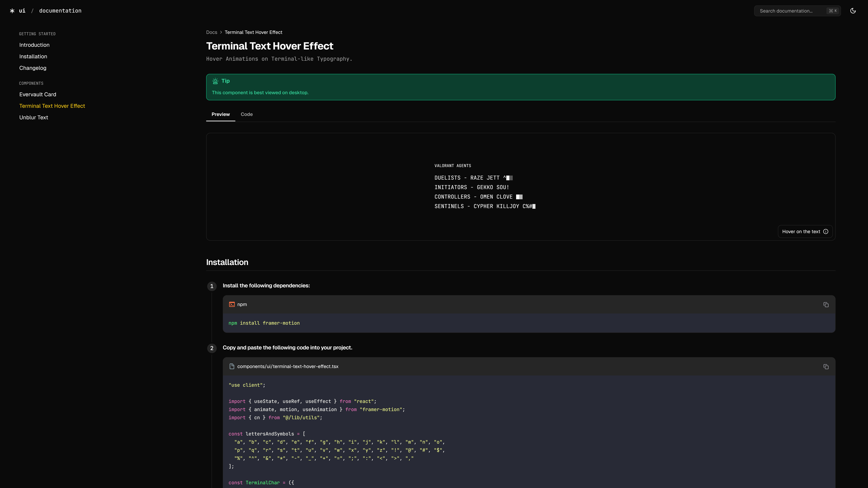Screen dimensions: 868x488
Task: Click the file icon beside components/ui path
Action: pyautogui.click(x=232, y=366)
